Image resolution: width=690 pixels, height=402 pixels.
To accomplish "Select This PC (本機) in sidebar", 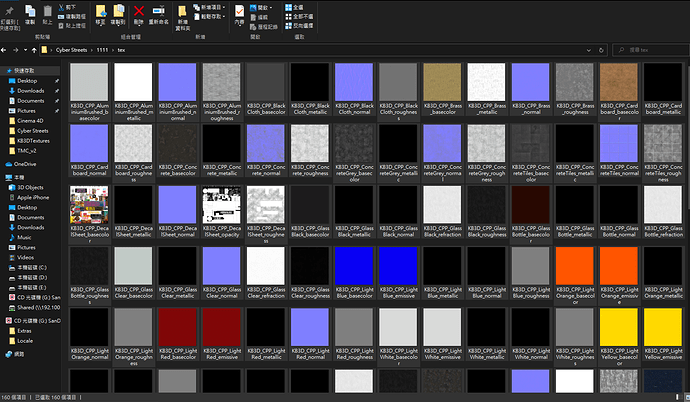I will 15,178.
